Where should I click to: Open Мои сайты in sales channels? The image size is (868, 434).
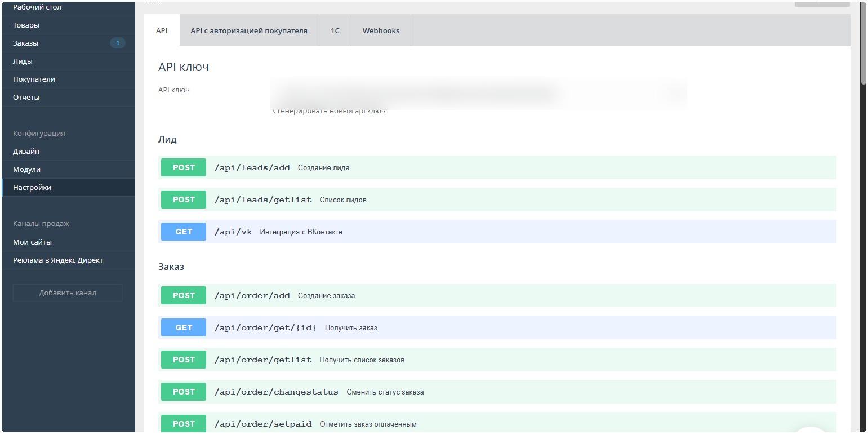[x=32, y=242]
